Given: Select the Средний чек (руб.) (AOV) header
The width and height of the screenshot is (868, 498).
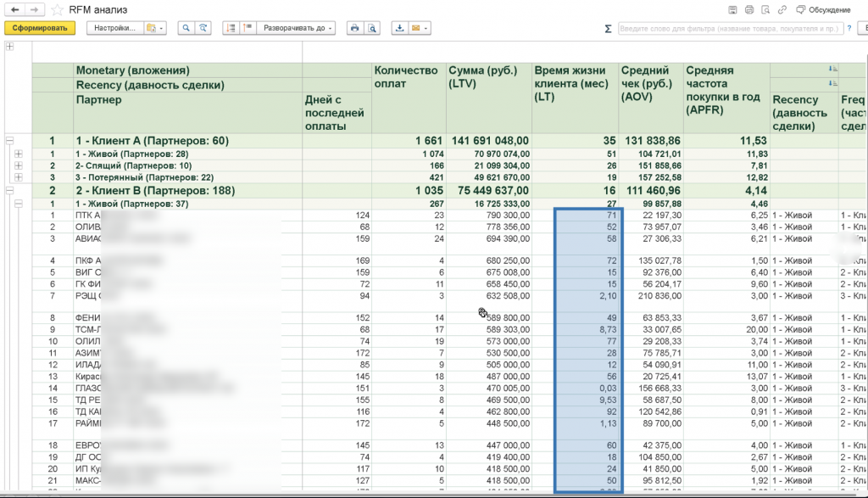Looking at the screenshot, I should 651,98.
